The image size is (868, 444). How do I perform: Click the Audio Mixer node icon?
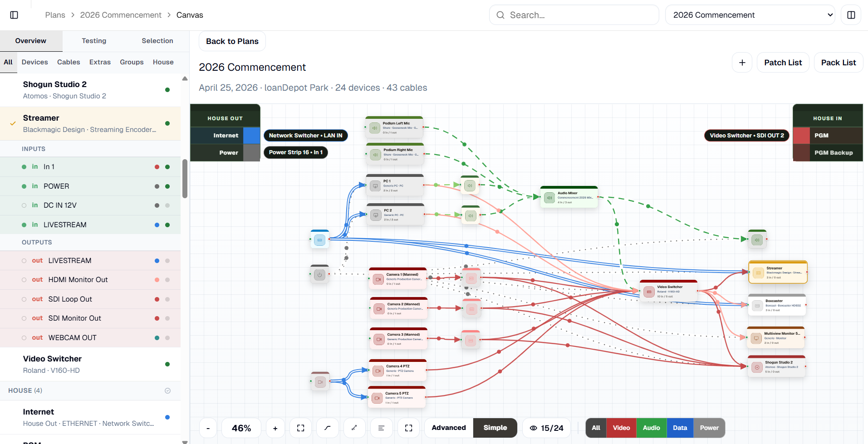point(549,198)
